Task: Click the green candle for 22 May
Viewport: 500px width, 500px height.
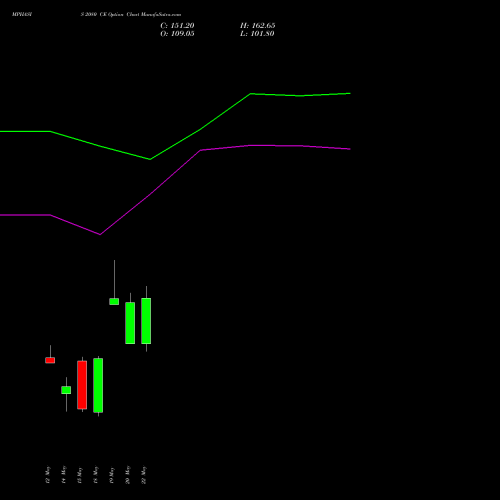Action: (x=146, y=321)
